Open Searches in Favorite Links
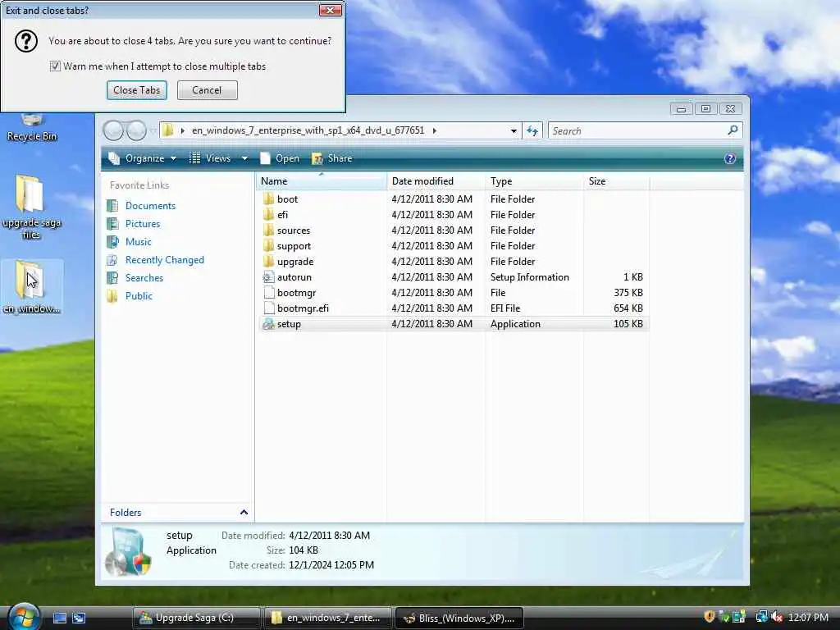This screenshot has width=840, height=630. click(x=144, y=278)
